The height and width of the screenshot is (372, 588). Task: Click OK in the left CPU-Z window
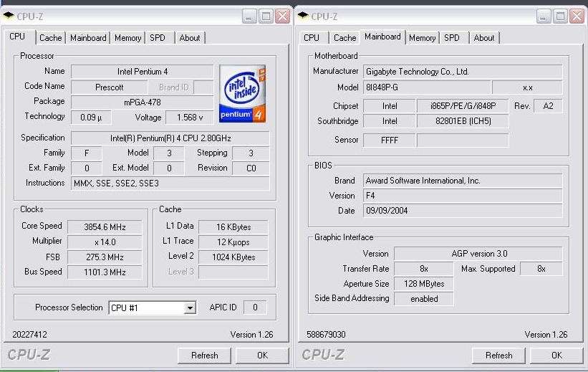263,355
